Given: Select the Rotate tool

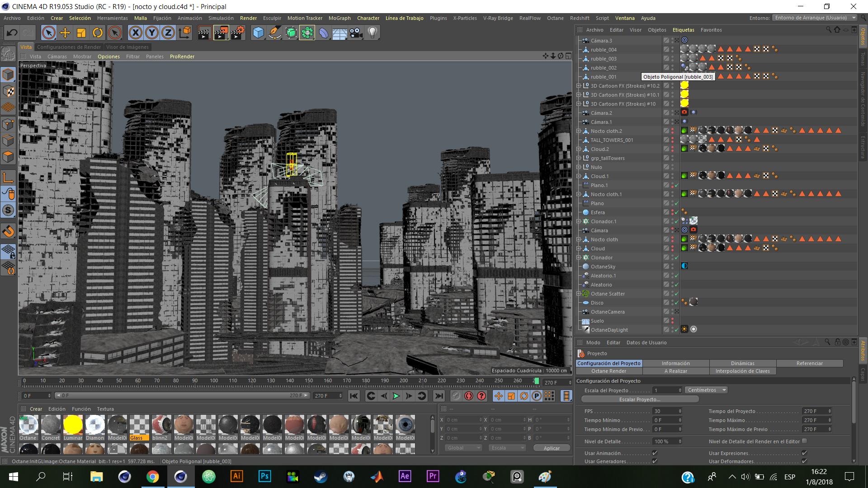Looking at the screenshot, I should (98, 33).
